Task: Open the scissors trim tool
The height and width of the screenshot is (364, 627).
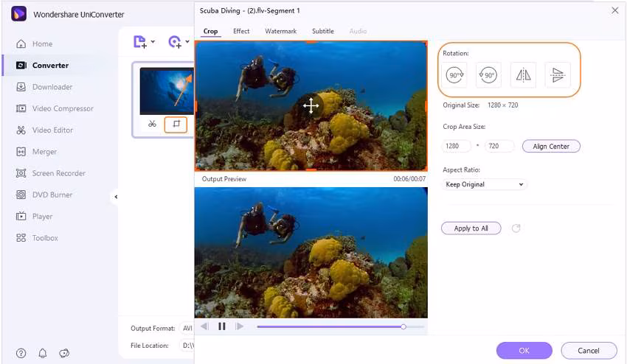Action: [x=153, y=125]
